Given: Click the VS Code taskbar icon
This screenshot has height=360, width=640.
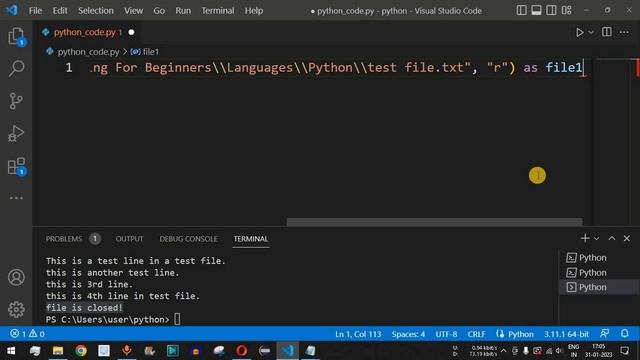Looking at the screenshot, I should 287,351.
